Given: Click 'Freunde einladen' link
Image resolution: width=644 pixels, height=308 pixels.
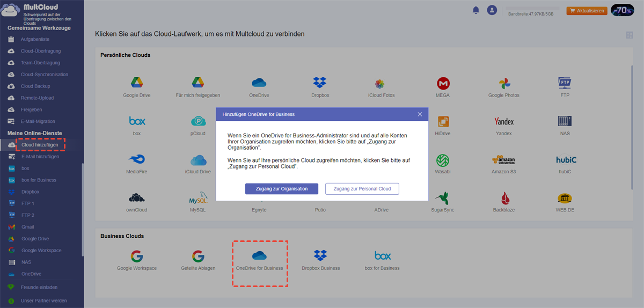Looking at the screenshot, I should pos(39,288).
